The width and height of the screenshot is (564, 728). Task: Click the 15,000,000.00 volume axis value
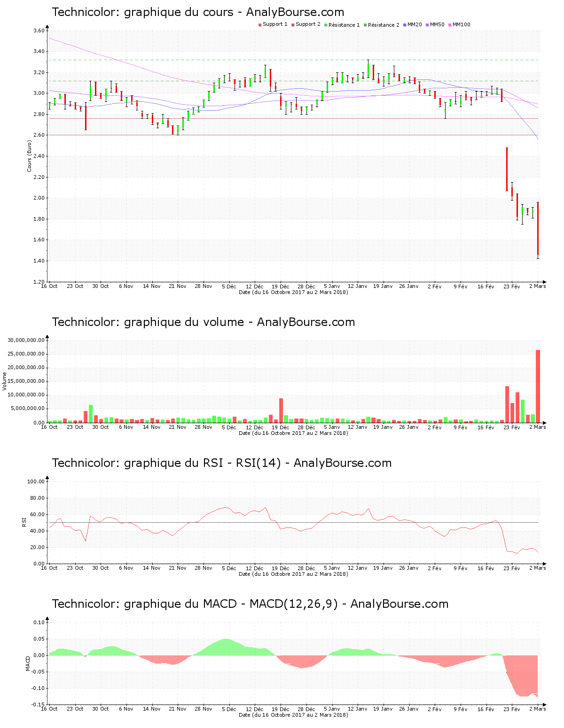[x=26, y=381]
